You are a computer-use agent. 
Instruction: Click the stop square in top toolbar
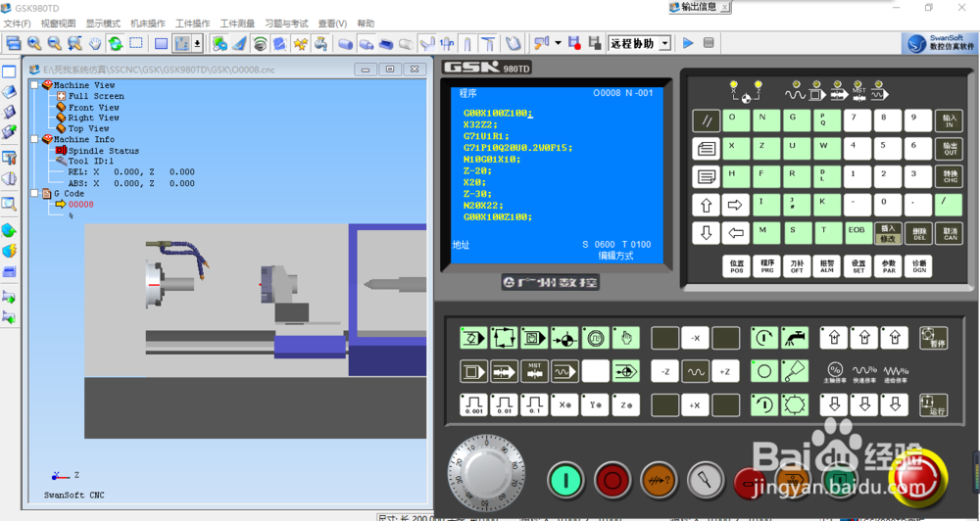point(709,43)
